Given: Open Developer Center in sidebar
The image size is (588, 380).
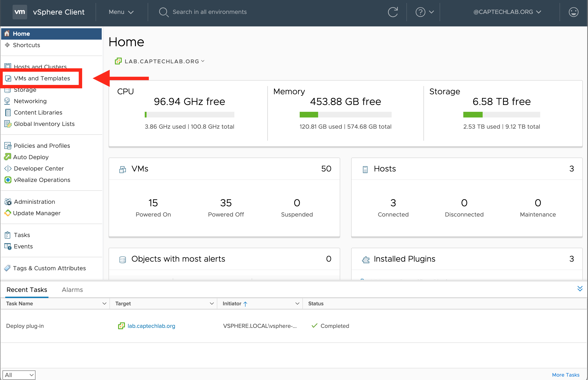Looking at the screenshot, I should tap(39, 168).
